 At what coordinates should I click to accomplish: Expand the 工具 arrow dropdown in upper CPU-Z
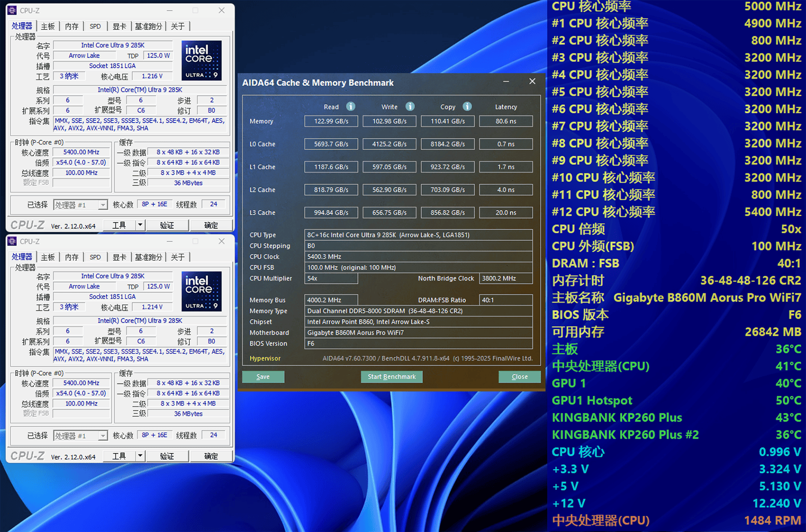(140, 225)
